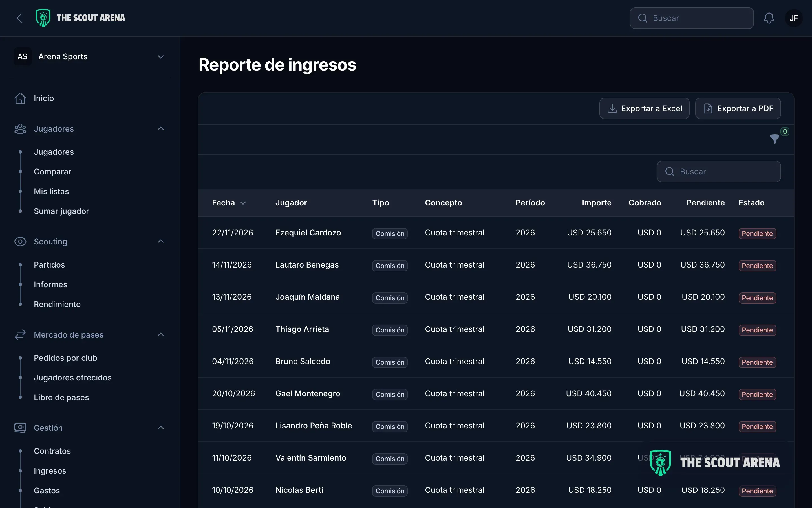Open the notifications bell
The height and width of the screenshot is (508, 812).
point(769,18)
